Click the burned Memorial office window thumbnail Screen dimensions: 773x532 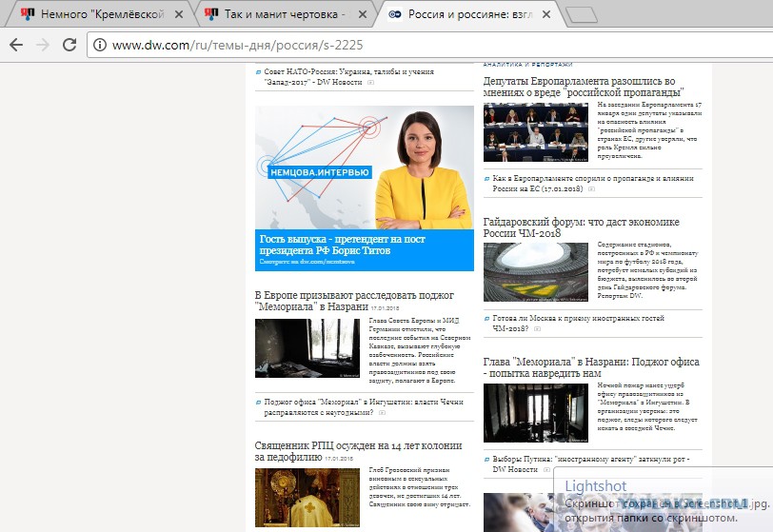click(307, 348)
